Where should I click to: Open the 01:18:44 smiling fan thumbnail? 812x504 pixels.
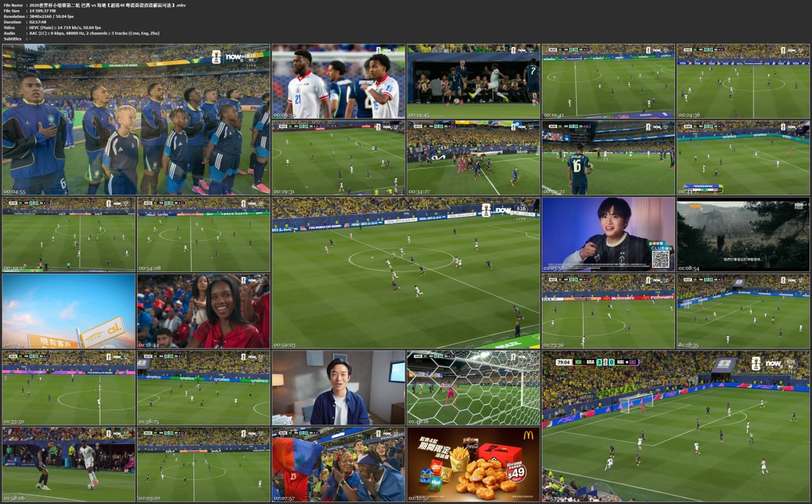click(204, 311)
